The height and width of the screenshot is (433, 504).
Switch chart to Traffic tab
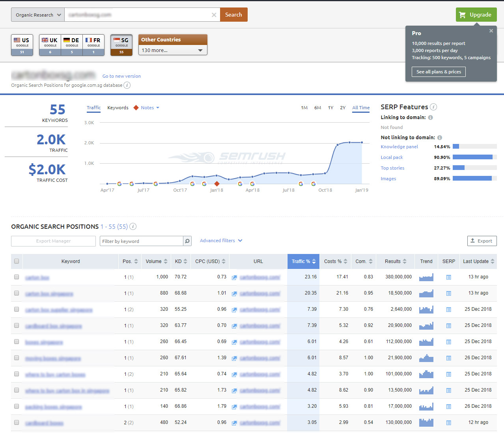click(x=94, y=108)
